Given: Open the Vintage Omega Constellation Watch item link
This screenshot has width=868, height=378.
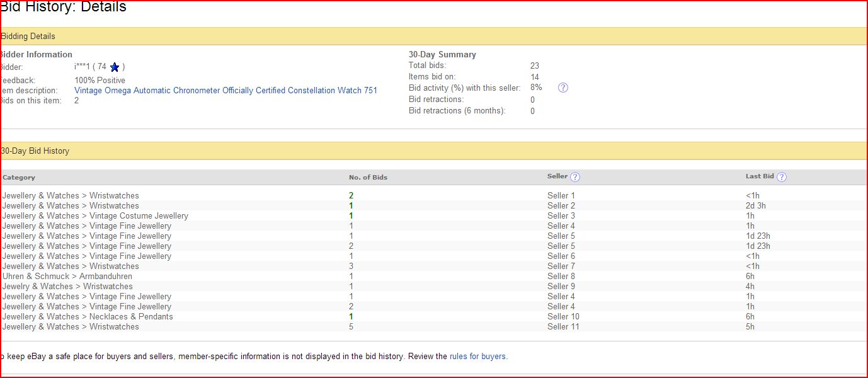Looking at the screenshot, I should (x=226, y=90).
